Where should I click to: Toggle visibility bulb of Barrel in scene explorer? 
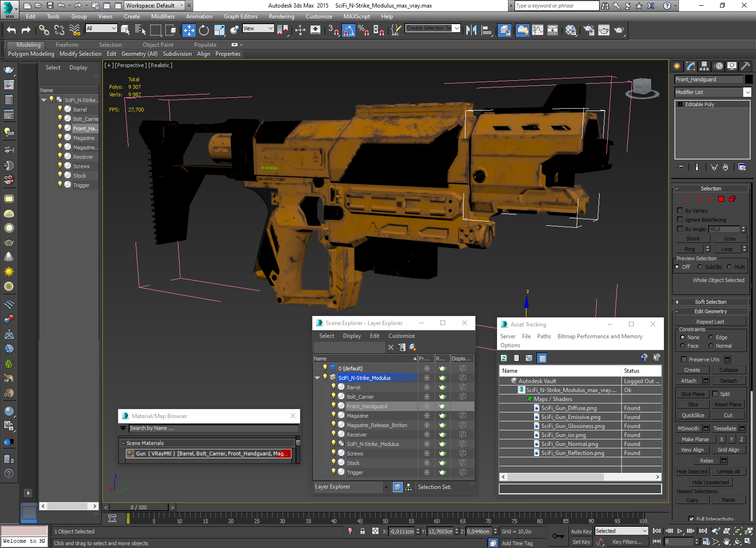click(60, 109)
